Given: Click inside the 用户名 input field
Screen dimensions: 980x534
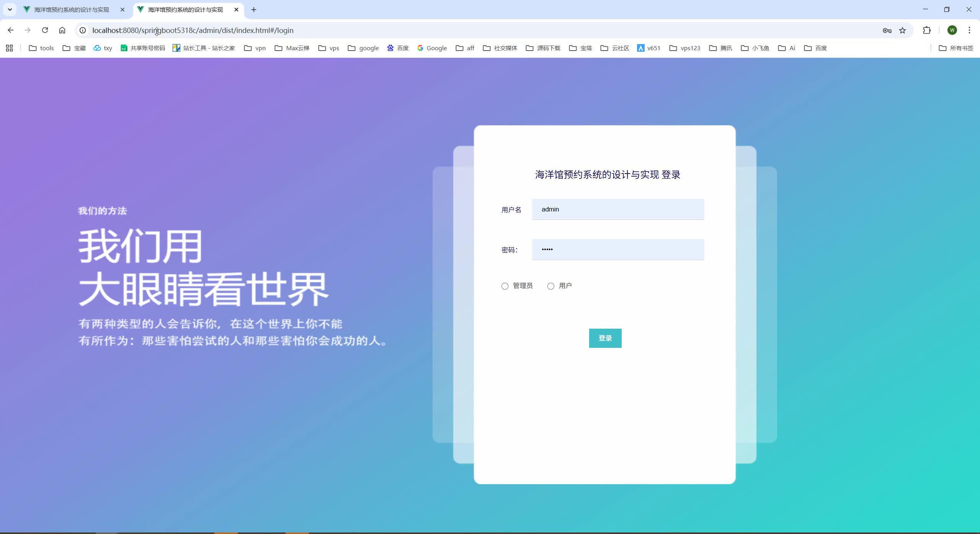Looking at the screenshot, I should [x=617, y=209].
